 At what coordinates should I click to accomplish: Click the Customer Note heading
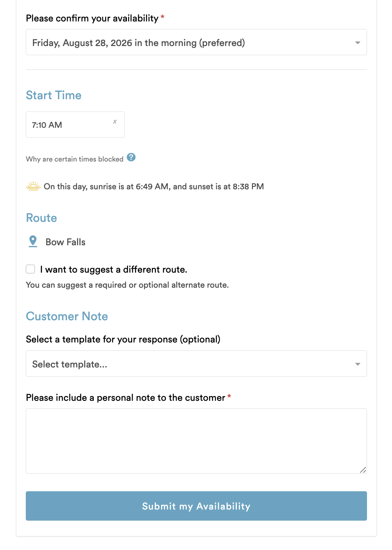(x=67, y=316)
